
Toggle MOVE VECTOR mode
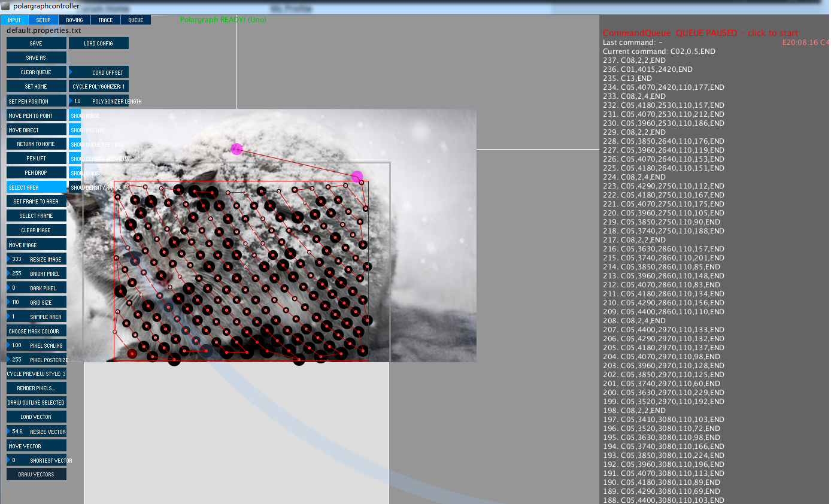pyautogui.click(x=37, y=446)
